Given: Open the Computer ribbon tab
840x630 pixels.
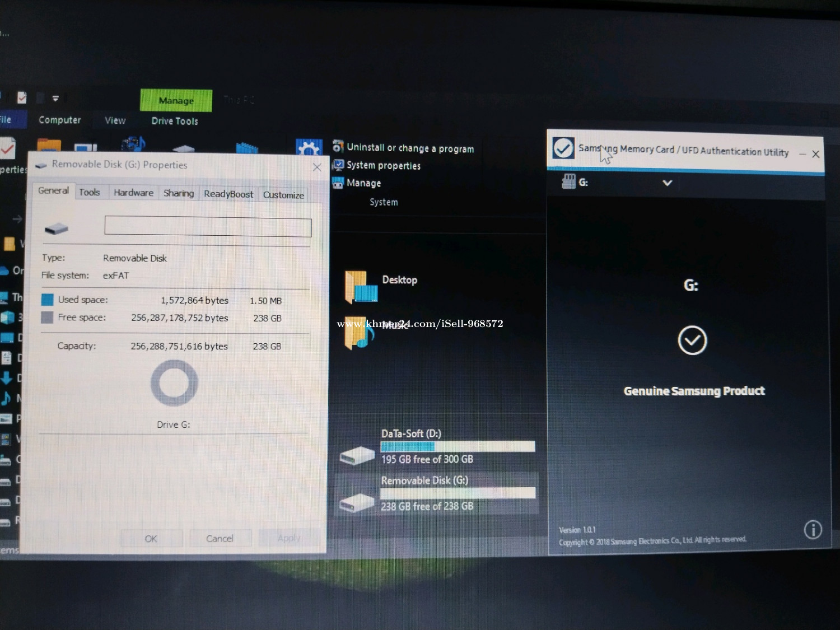Looking at the screenshot, I should (60, 120).
